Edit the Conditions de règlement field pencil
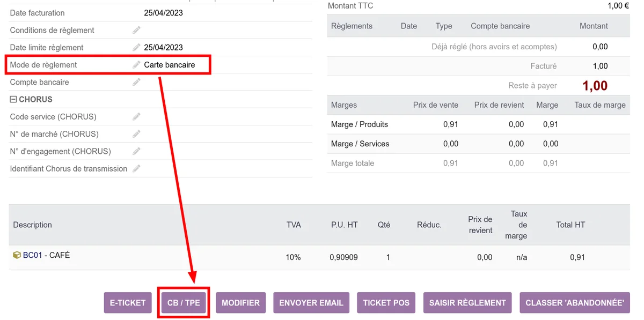Screen dimensions: 644x320 point(136,30)
